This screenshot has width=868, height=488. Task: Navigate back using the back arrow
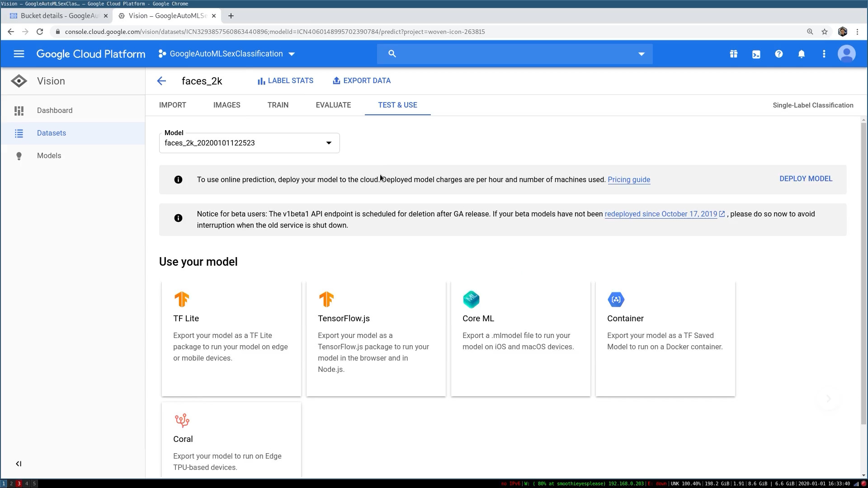pyautogui.click(x=162, y=80)
